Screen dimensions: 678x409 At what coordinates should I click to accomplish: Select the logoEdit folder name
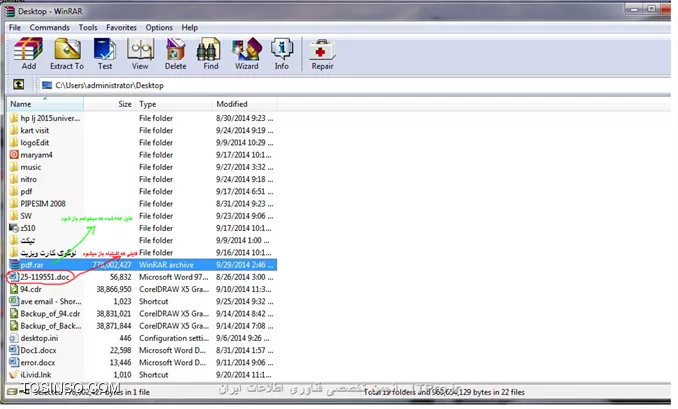click(x=35, y=142)
